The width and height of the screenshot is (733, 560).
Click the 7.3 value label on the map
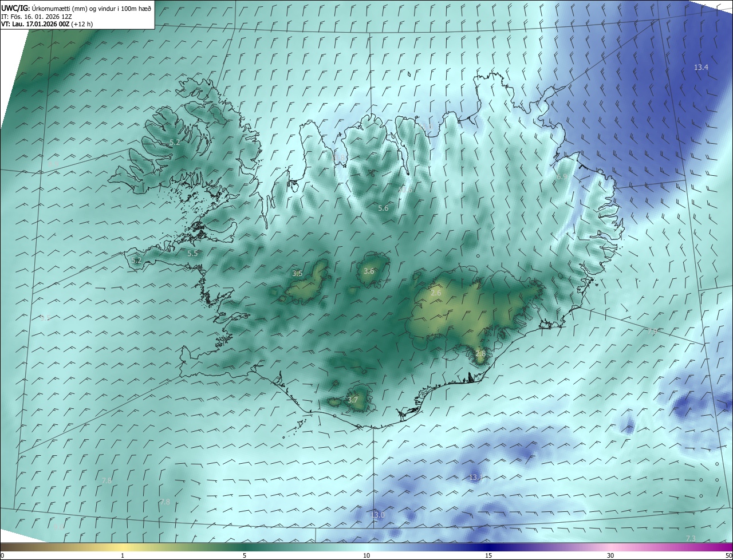click(691, 538)
